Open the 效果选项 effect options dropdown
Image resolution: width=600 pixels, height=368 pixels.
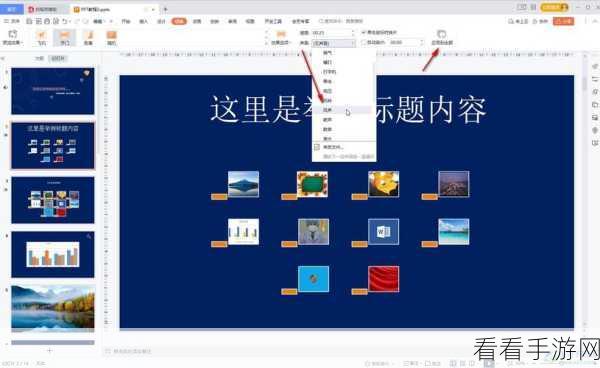point(280,38)
